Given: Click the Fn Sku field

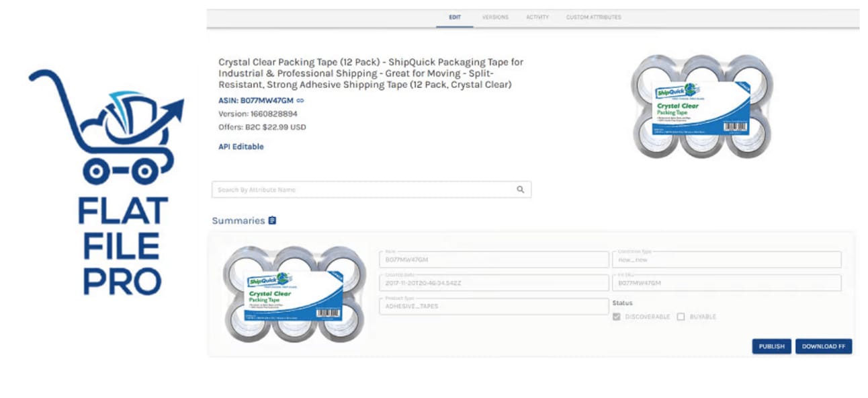Looking at the screenshot, I should pyautogui.click(x=726, y=282).
